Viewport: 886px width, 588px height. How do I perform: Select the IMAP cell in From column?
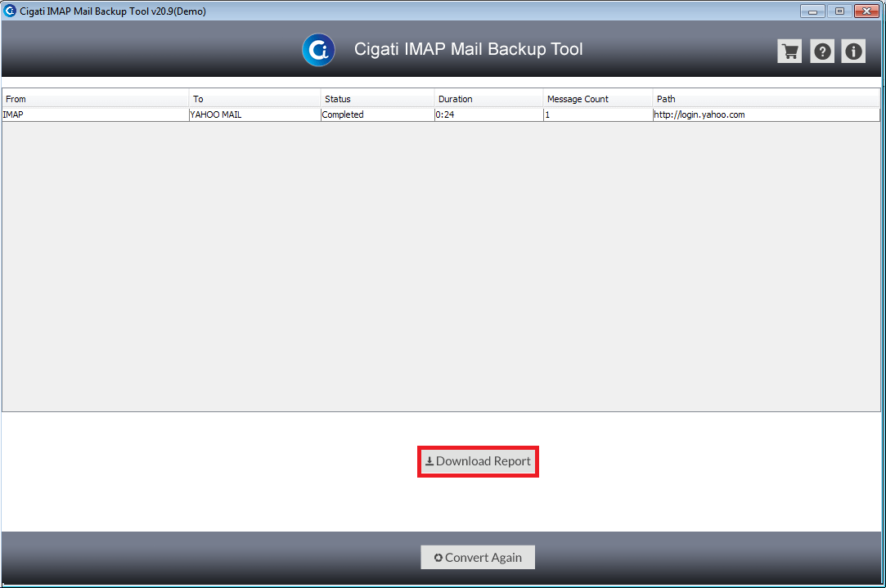point(96,114)
